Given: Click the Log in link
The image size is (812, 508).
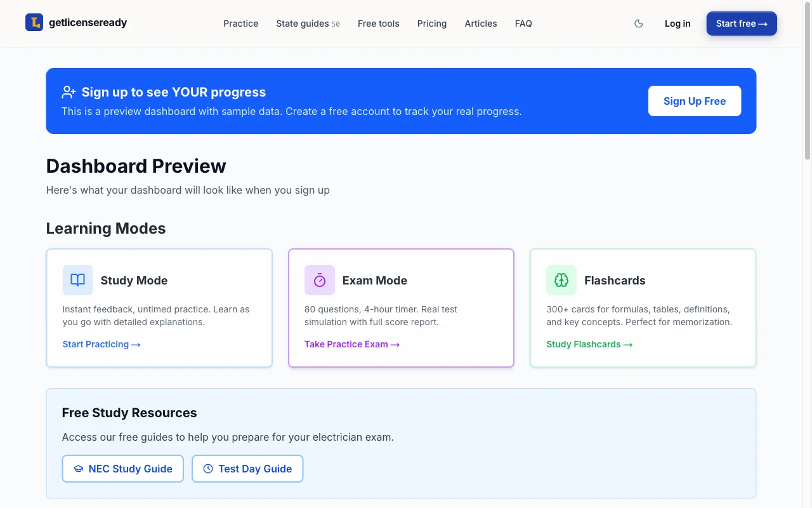Looking at the screenshot, I should pos(678,23).
